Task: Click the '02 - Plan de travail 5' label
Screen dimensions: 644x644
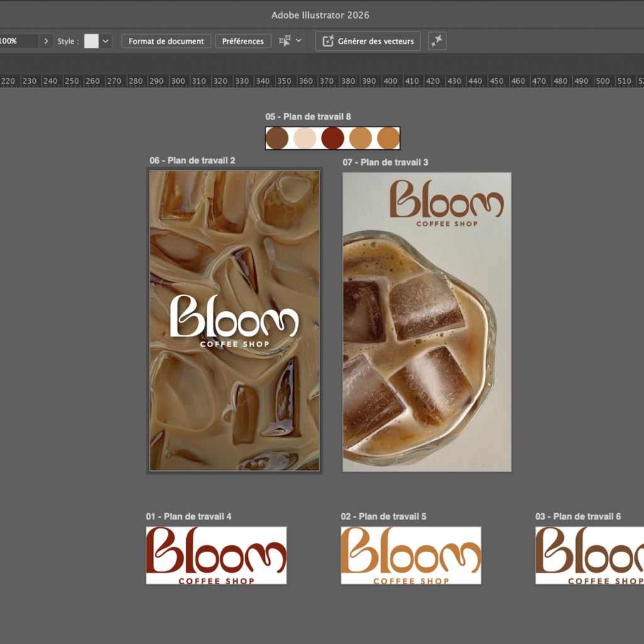Action: [x=384, y=516]
